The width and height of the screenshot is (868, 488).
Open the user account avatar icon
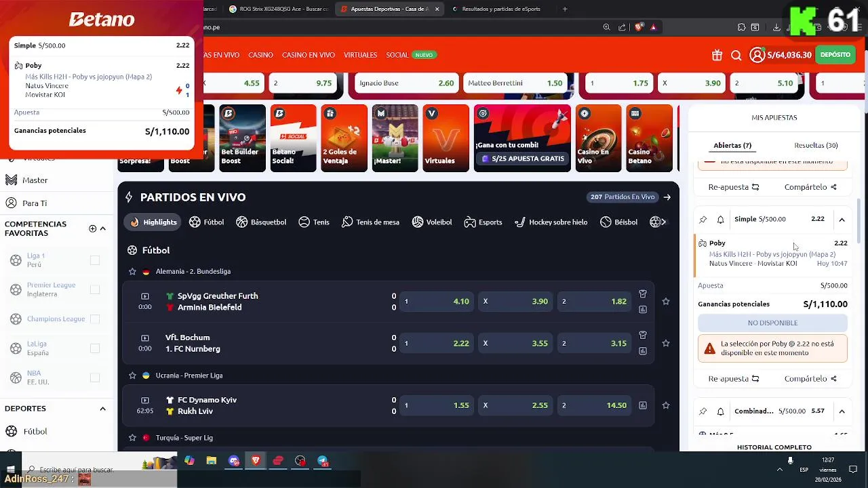[x=757, y=55]
